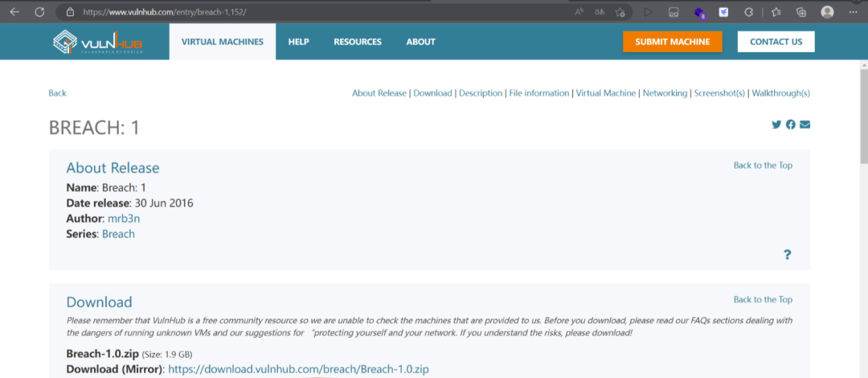Click the '(Size: 1.9 GB)' text
Image resolution: width=868 pixels, height=378 pixels.
[x=167, y=354]
